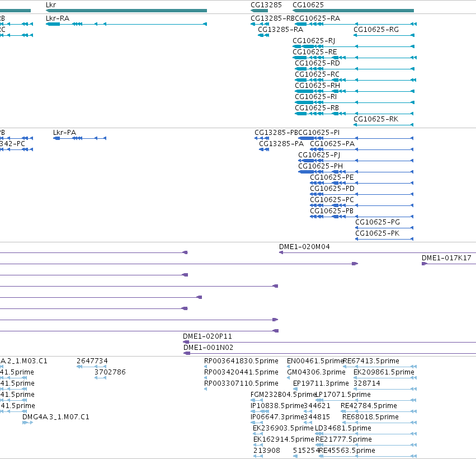The height and width of the screenshot is (459, 476).
Task: Click transcript CG10625-RI label
Action: pyautogui.click(x=315, y=97)
